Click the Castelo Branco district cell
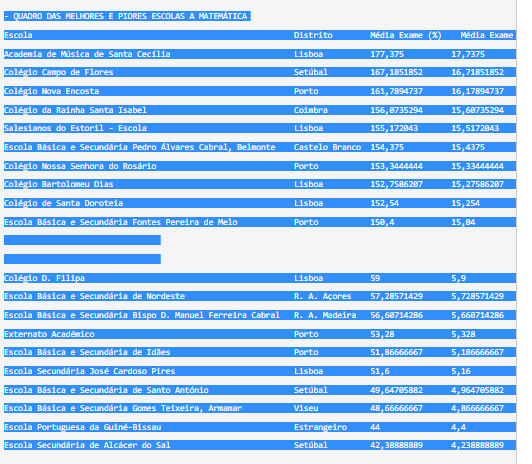The height and width of the screenshot is (464, 532). [x=327, y=147]
